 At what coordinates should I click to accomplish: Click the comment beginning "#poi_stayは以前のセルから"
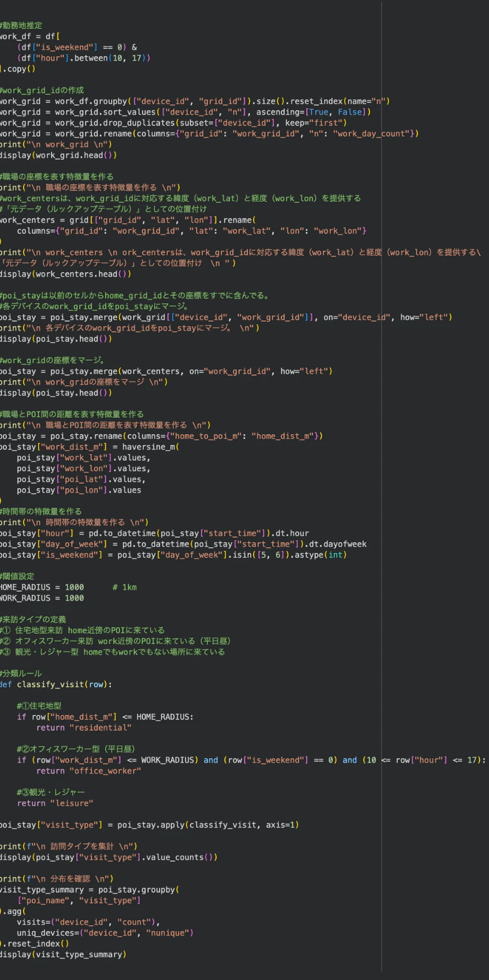pyautogui.click(x=135, y=296)
